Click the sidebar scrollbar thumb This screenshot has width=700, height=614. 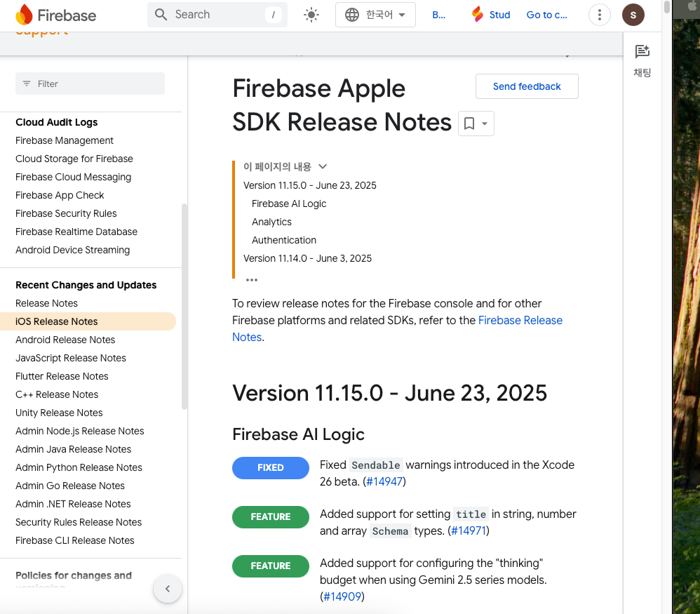(x=184, y=307)
